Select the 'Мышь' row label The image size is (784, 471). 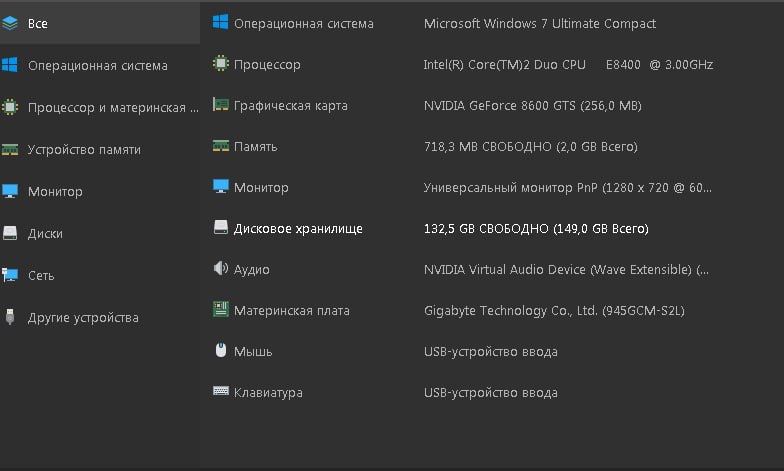pyautogui.click(x=253, y=352)
